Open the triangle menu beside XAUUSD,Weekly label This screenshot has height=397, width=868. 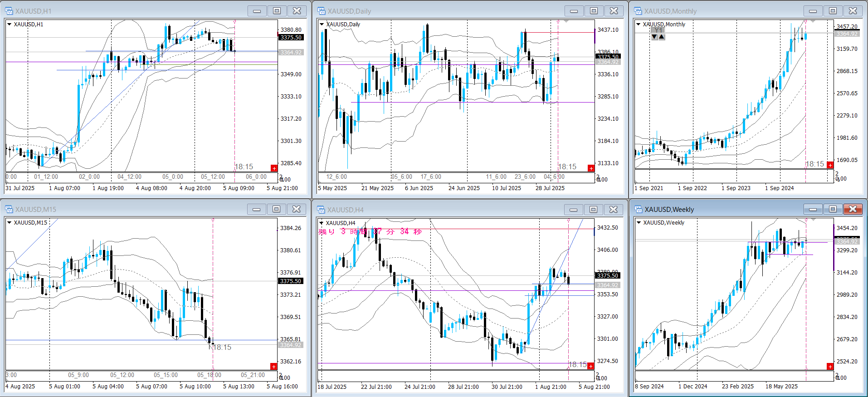(x=639, y=223)
